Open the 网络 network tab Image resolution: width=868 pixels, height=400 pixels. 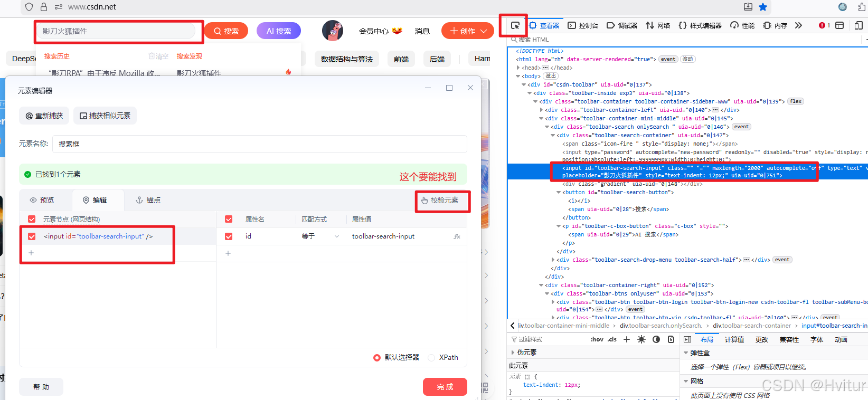pos(658,25)
